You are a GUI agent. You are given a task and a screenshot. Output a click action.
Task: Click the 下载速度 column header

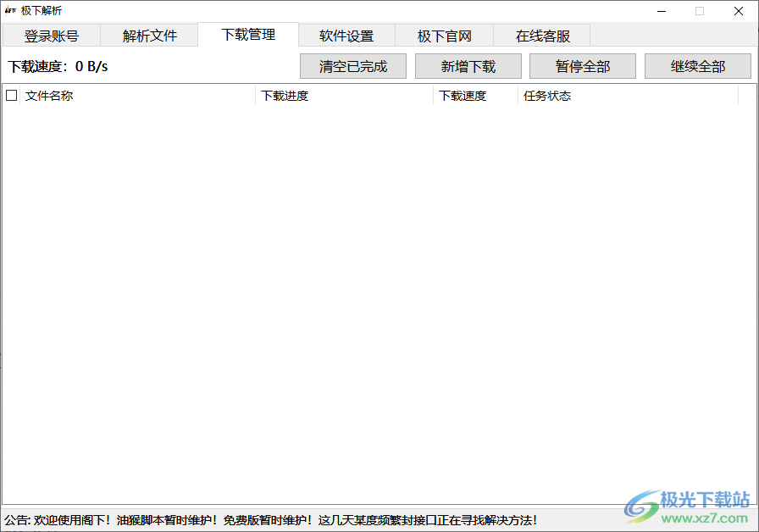tap(475, 96)
